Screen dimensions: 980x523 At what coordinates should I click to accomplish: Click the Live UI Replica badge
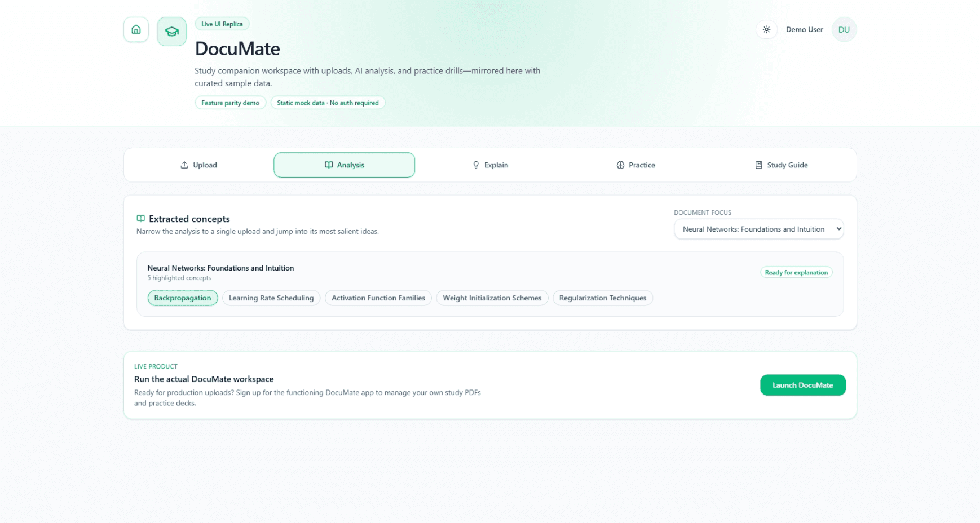222,24
